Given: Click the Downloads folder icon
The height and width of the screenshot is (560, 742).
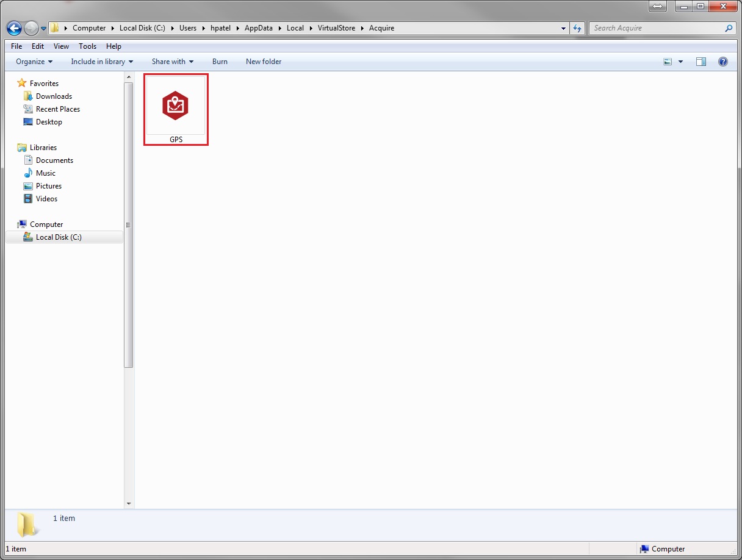Looking at the screenshot, I should point(28,96).
